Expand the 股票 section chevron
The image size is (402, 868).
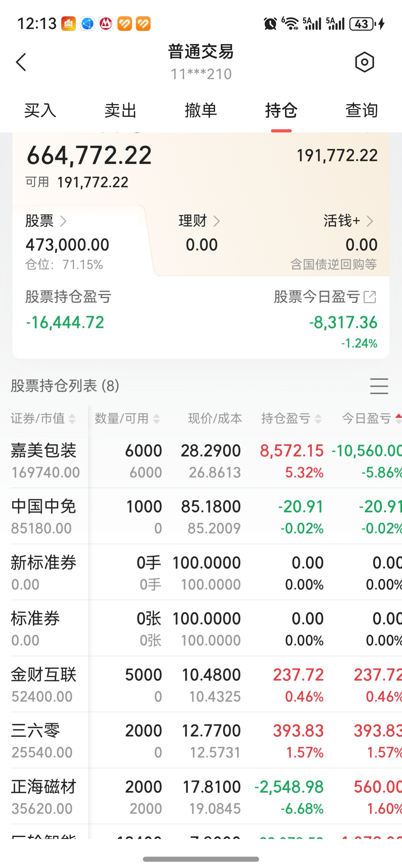point(63,221)
